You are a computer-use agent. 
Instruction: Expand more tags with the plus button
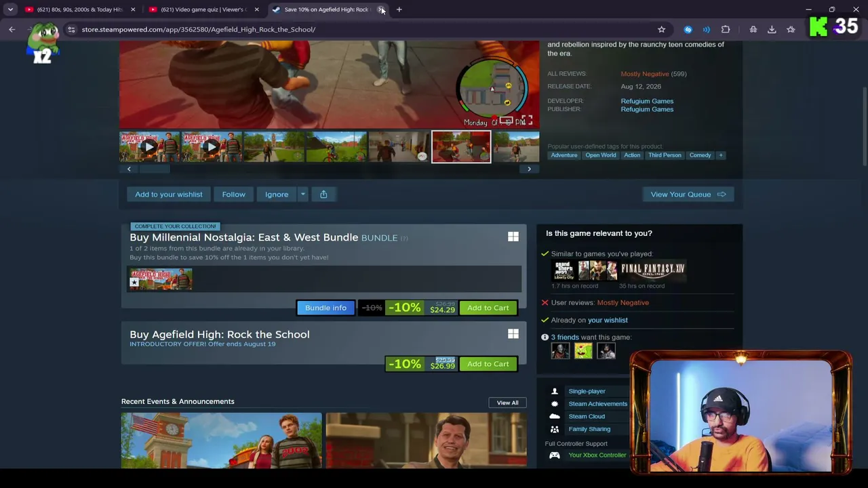tap(721, 155)
